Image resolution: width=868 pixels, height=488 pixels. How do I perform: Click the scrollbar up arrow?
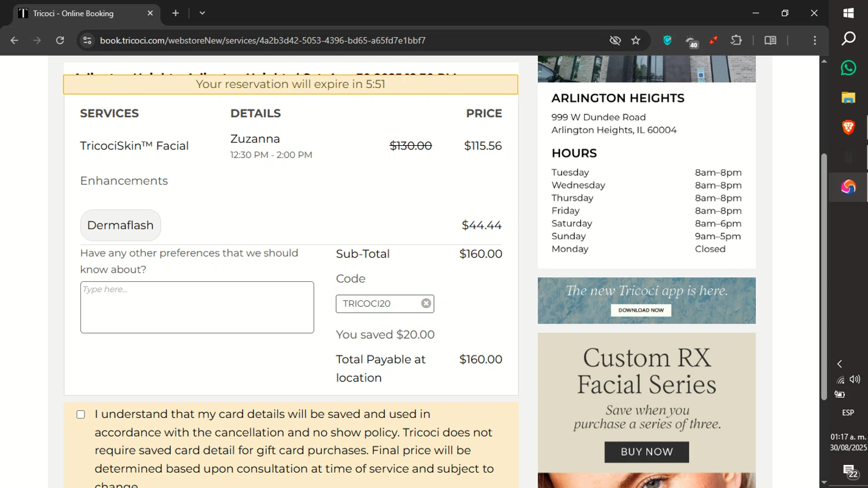click(824, 61)
